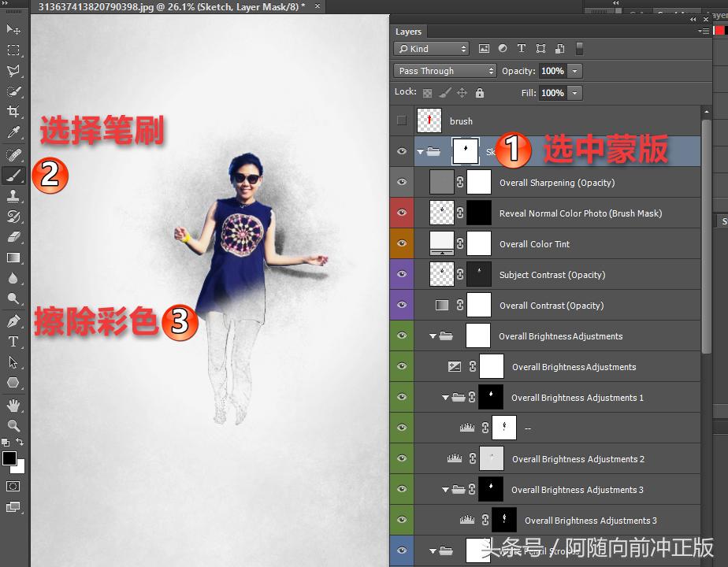Toggle visibility of Overall Color Tint layer
This screenshot has width=728, height=567.
click(x=401, y=243)
